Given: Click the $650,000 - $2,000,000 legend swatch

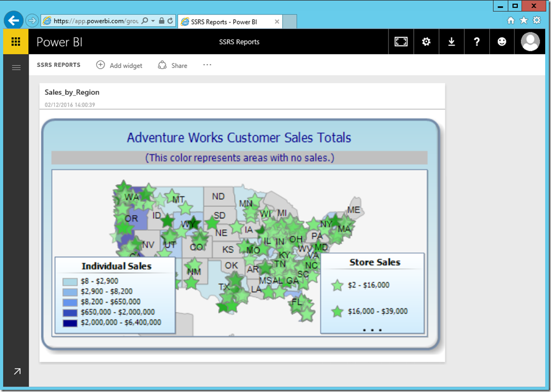Looking at the screenshot, I should [70, 313].
